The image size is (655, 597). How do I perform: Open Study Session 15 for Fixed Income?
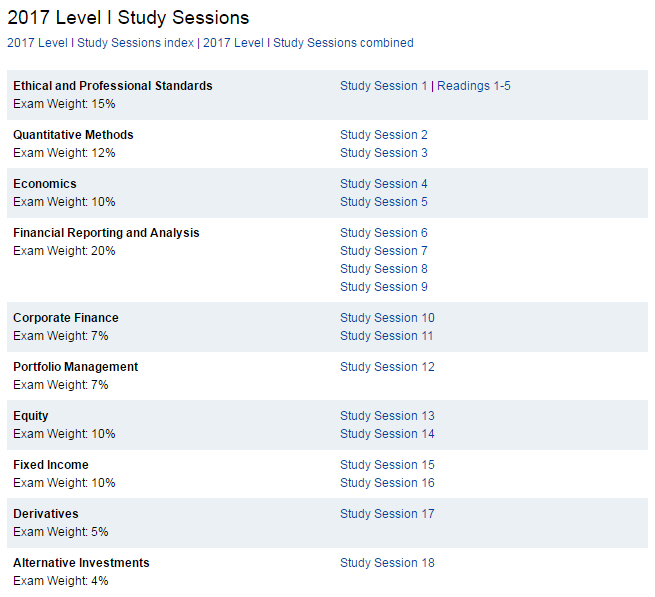click(387, 465)
